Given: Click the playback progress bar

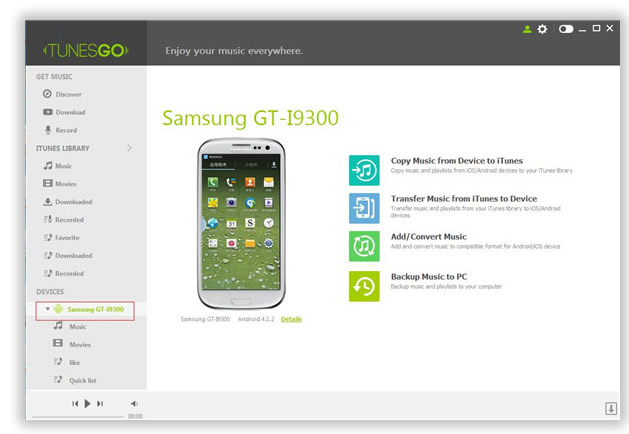Looking at the screenshot, I should [x=78, y=416].
